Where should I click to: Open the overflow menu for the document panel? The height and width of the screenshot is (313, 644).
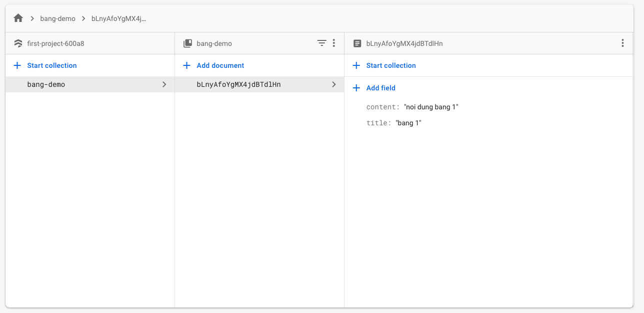tap(622, 43)
